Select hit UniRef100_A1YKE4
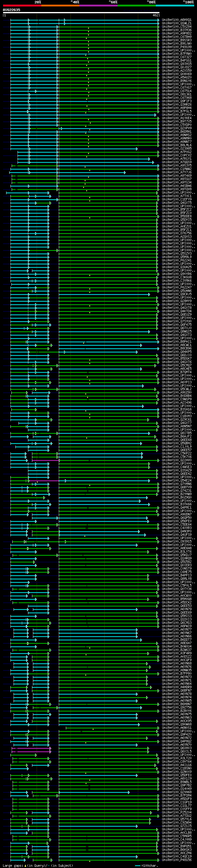Viewport: 197px width, 868px height. [x=177, y=118]
